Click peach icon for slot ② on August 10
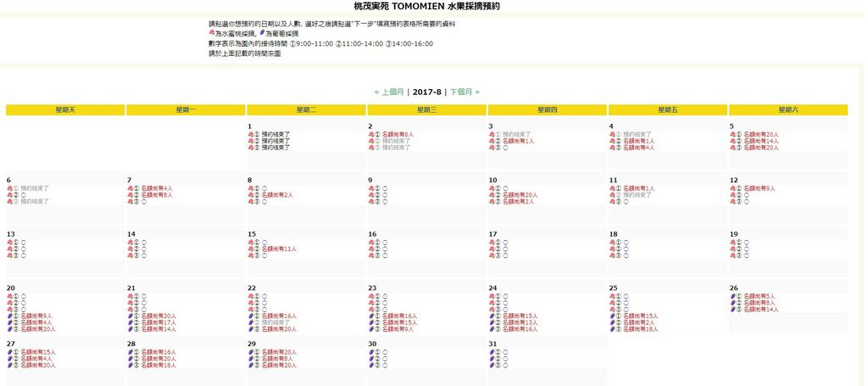Screen dimensions: 868x386 [x=491, y=195]
